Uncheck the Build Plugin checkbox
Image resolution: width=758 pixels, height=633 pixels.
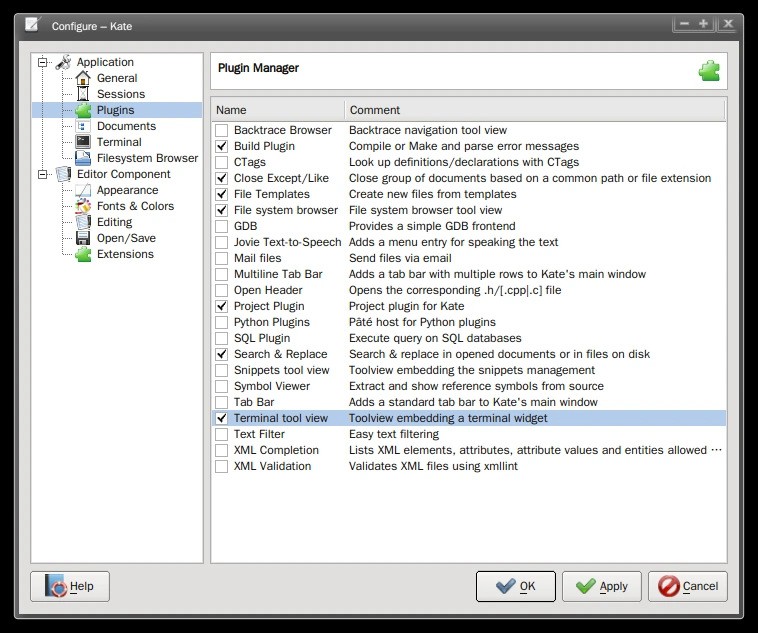tap(221, 146)
